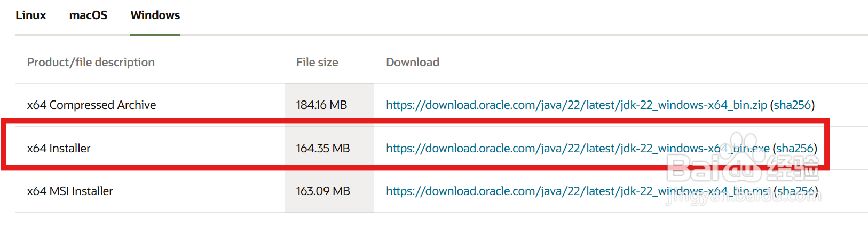Click the "Download" column header
Image resolution: width=868 pixels, height=225 pixels.
click(412, 63)
